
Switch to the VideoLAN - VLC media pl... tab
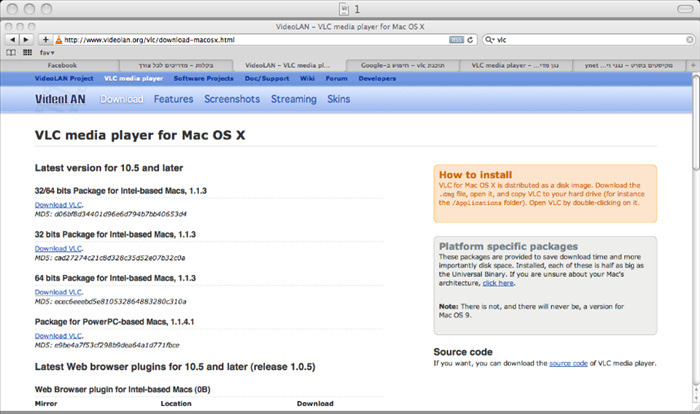pyautogui.click(x=288, y=65)
